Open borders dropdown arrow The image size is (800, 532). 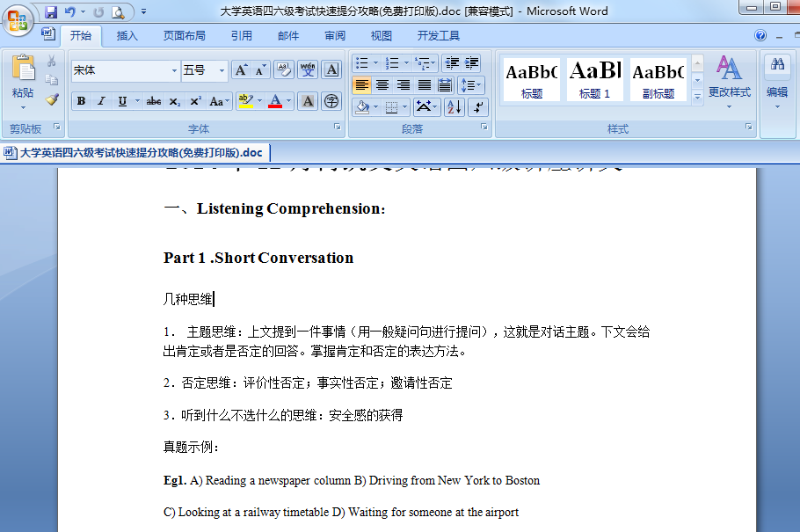tap(405, 106)
